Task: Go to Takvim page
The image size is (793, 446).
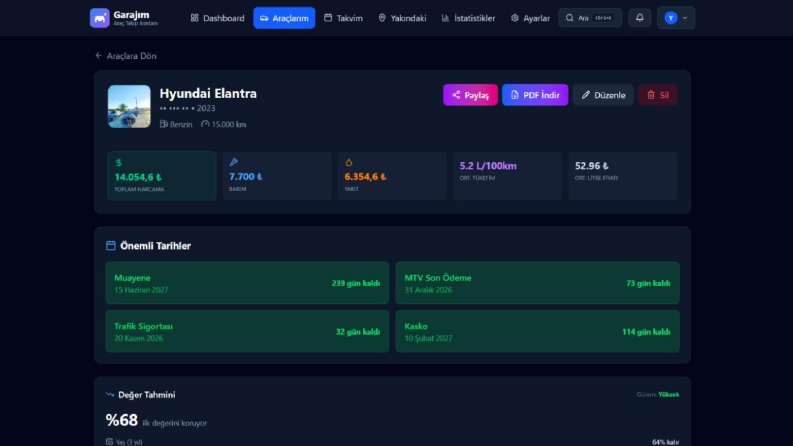Action: click(x=343, y=18)
